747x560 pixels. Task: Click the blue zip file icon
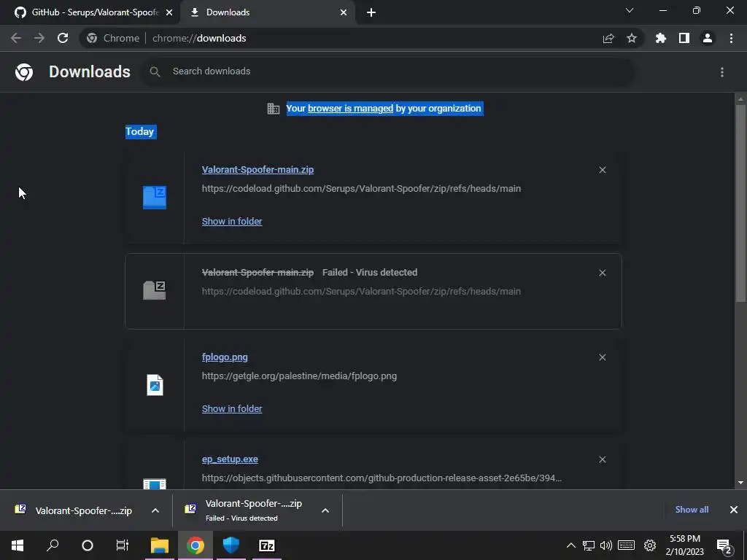(x=155, y=198)
